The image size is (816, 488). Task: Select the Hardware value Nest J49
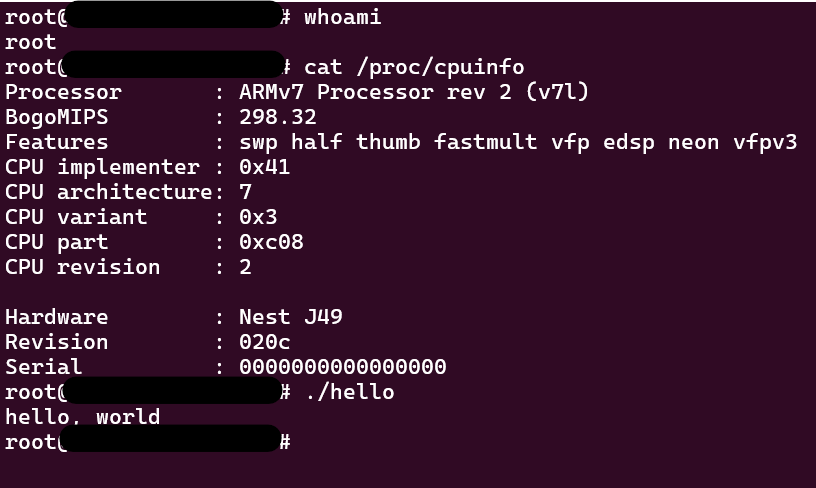point(291,317)
